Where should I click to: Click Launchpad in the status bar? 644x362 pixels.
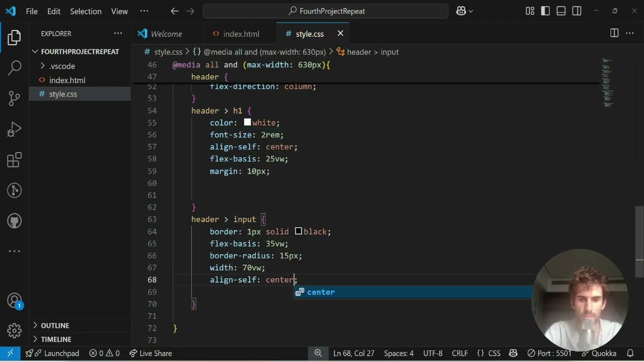[52, 353]
